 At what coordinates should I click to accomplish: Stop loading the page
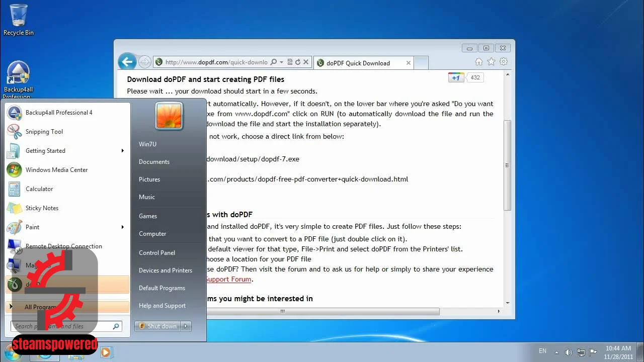click(306, 62)
